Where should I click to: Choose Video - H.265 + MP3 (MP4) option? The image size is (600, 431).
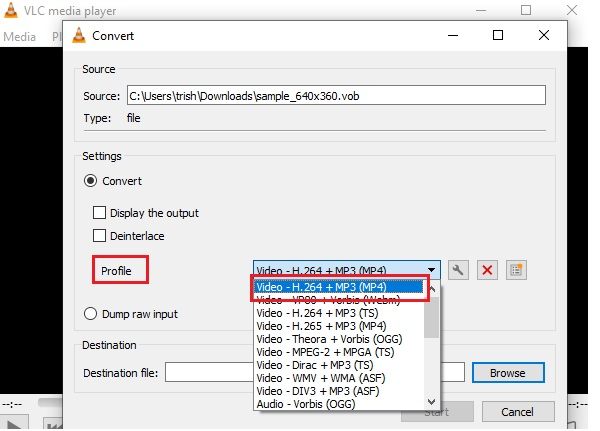(x=339, y=326)
